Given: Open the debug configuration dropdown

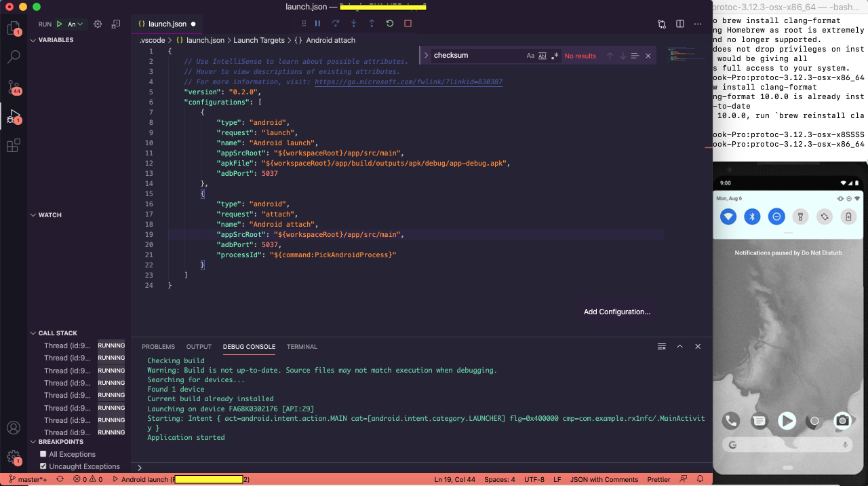Looking at the screenshot, I should (x=75, y=24).
